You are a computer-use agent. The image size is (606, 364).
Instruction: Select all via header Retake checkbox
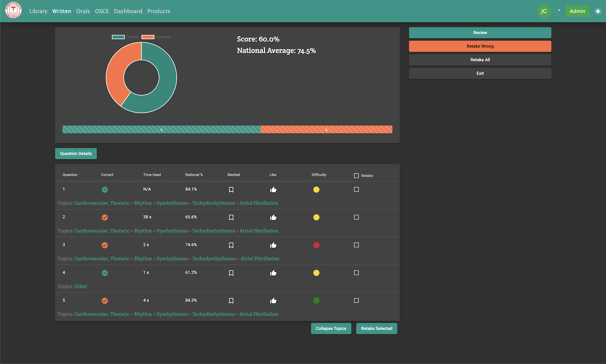(x=356, y=176)
